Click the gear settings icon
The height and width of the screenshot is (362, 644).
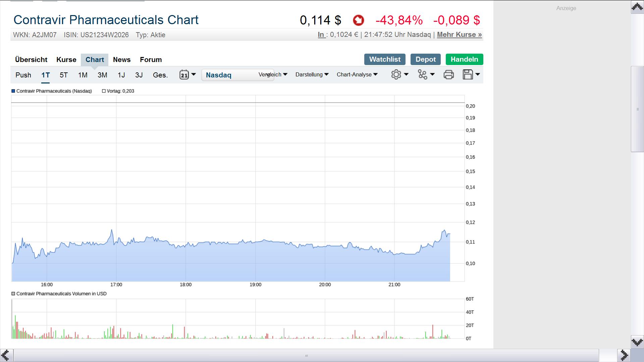pos(396,74)
